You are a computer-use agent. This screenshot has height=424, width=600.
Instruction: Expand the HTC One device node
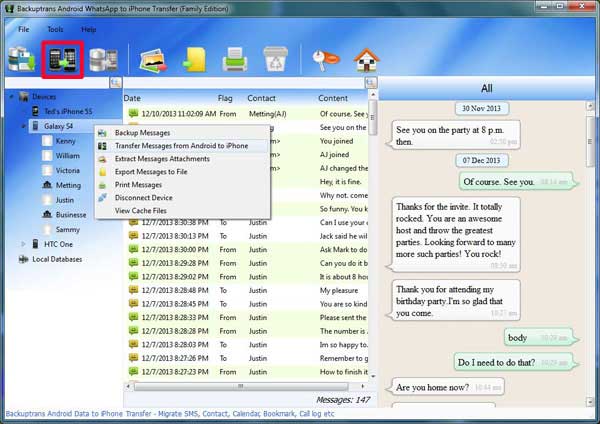pos(23,243)
